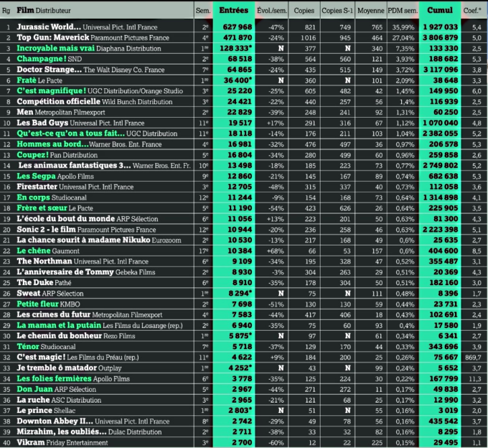Screen dimensions: 488x448
Task: Click the Vikram film title
Action: tap(31, 443)
